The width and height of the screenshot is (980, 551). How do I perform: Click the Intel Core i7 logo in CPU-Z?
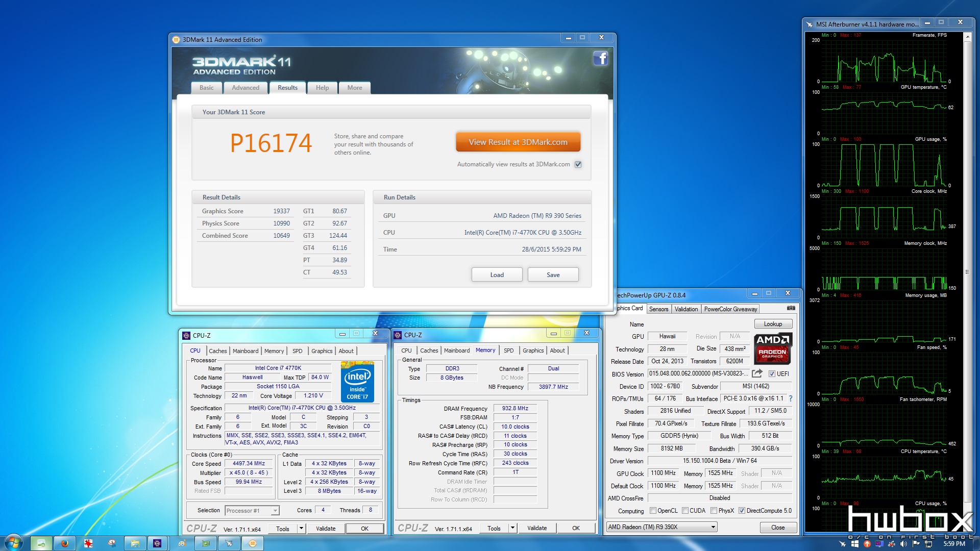click(x=357, y=382)
